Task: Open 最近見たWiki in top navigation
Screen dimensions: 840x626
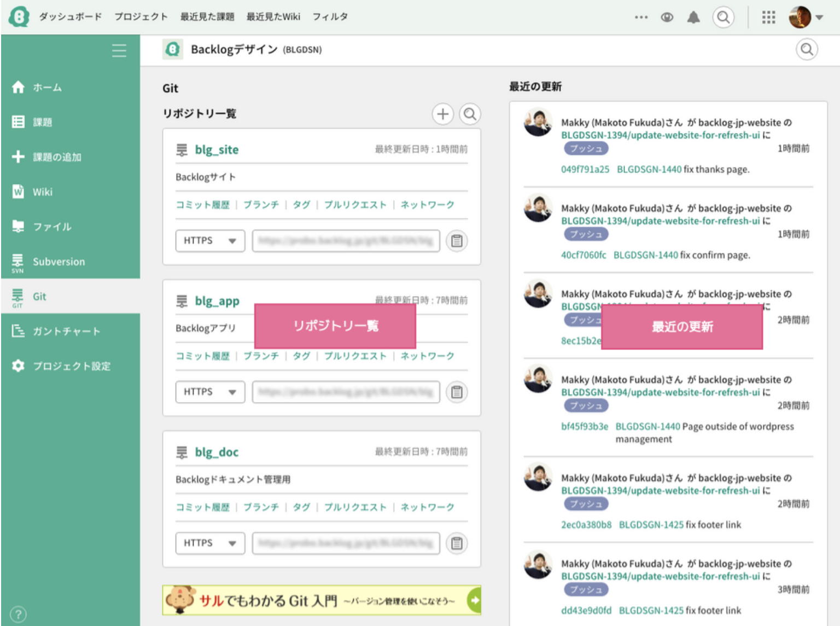Action: tap(273, 16)
